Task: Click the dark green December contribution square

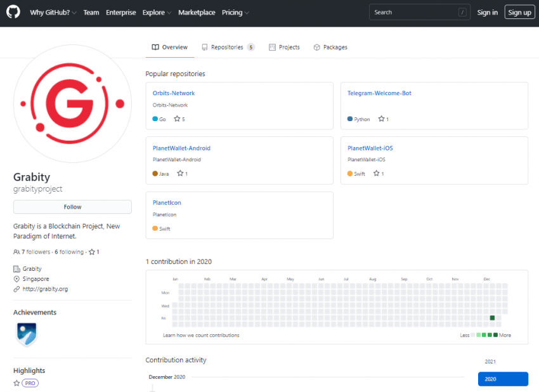Action: (x=492, y=318)
